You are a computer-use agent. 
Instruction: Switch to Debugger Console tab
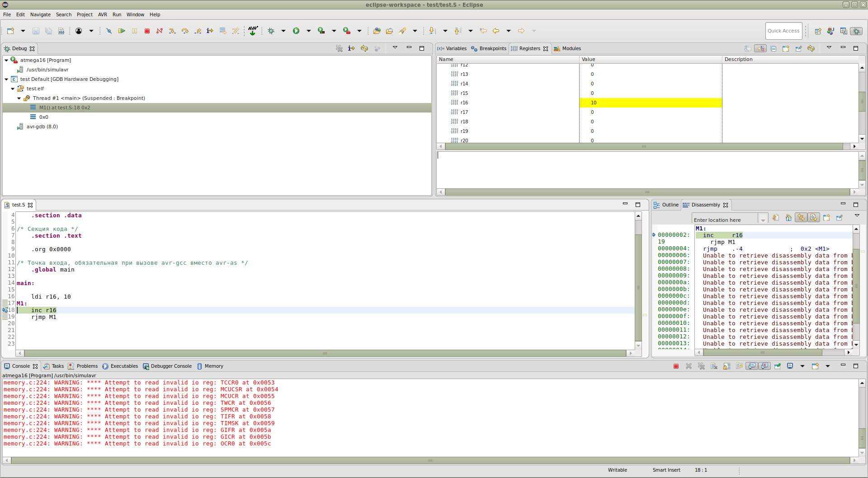(167, 366)
